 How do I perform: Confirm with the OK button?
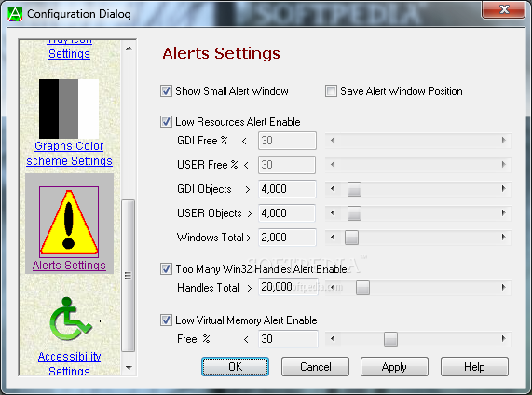235,366
